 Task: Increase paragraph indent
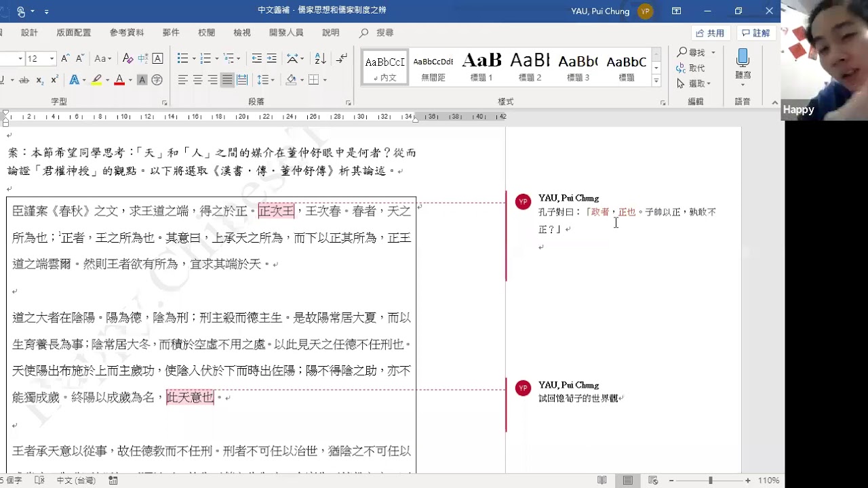272,58
